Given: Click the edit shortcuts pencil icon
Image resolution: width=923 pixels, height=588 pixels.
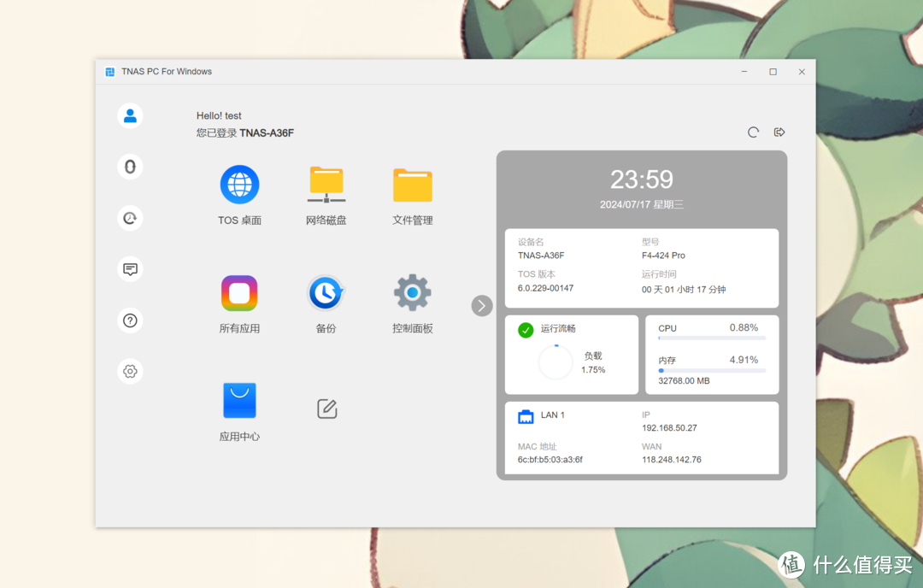Looking at the screenshot, I should (x=326, y=409).
